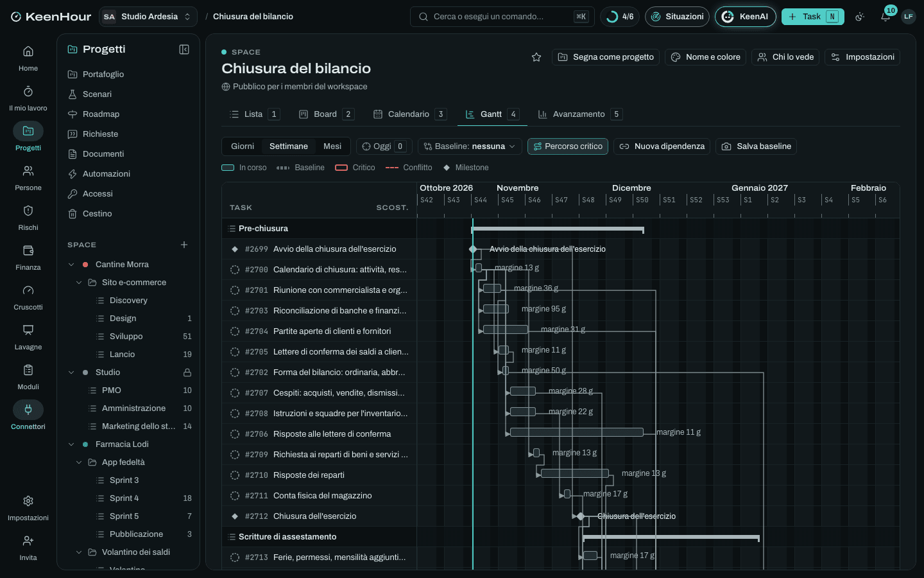Open Home in the sidebar
This screenshot has height=578, width=924.
28,58
